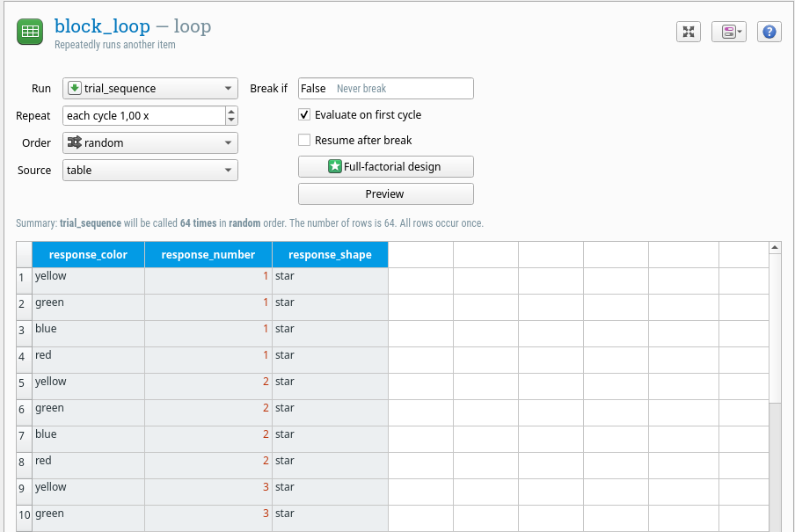Select the response_number column header
795x532 pixels.
(x=208, y=255)
